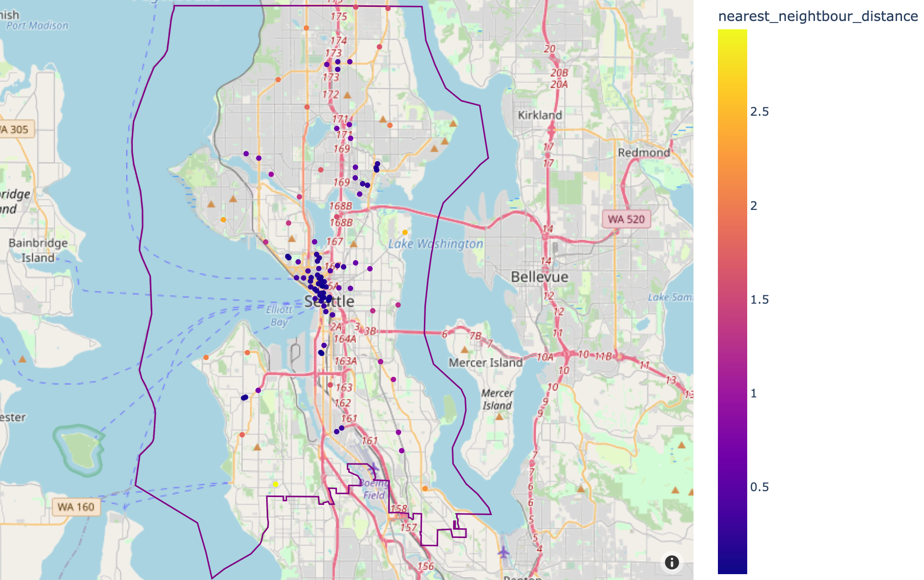924x580 pixels.
Task: Click the 2.5 tick label on colorbar
Action: (x=759, y=112)
